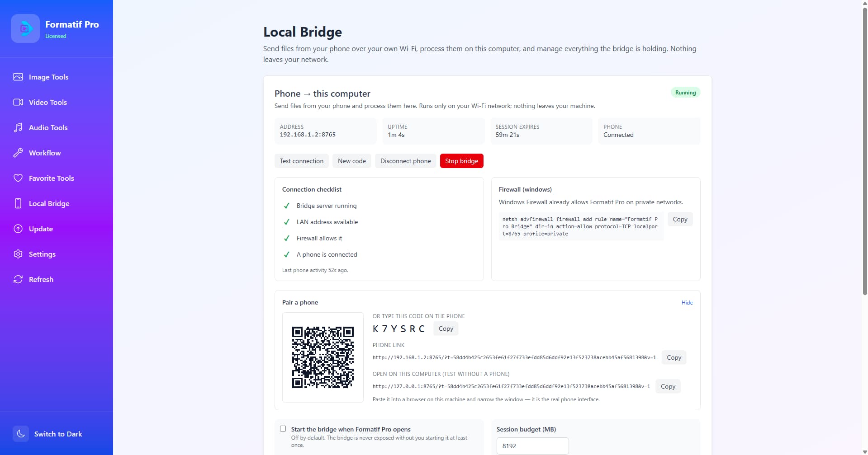Click the phone Connected status value

(x=618, y=135)
